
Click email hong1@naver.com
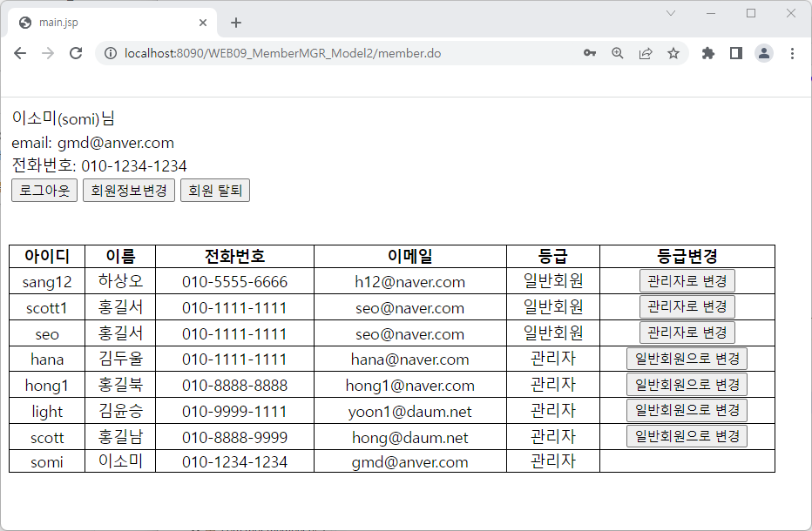pos(410,386)
